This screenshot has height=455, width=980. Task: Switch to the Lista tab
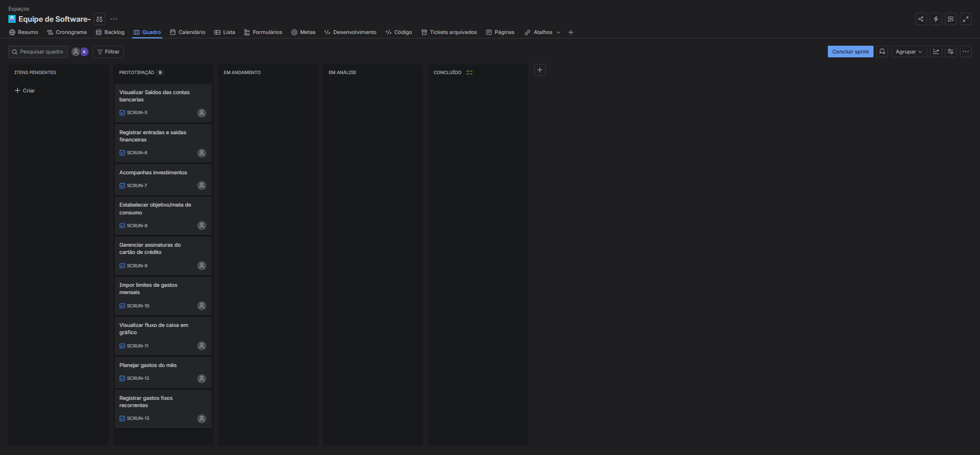click(225, 32)
